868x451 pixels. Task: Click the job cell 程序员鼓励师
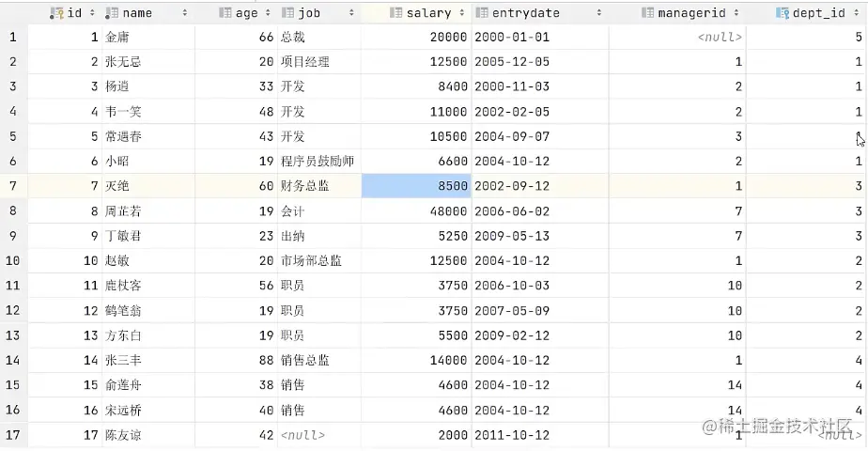[x=318, y=161]
